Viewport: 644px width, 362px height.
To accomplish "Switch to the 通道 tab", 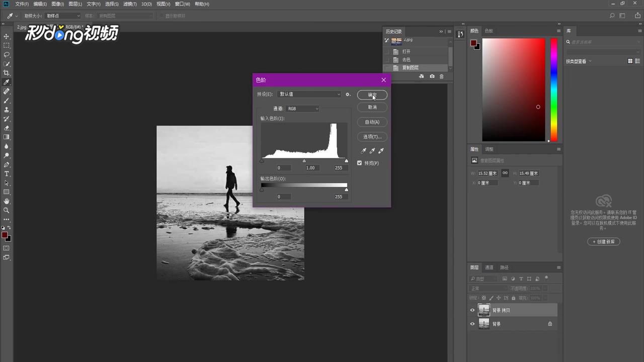I will click(x=489, y=267).
